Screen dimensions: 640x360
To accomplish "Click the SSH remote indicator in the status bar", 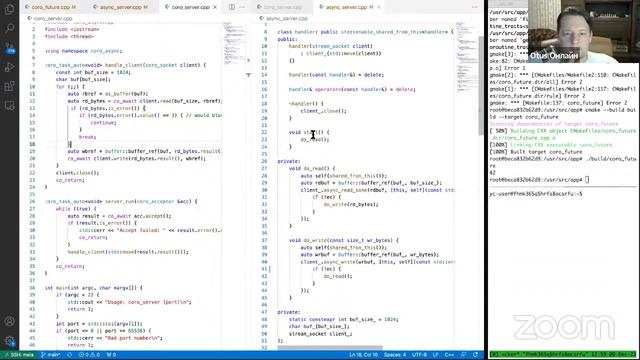I will click(x=18, y=355).
